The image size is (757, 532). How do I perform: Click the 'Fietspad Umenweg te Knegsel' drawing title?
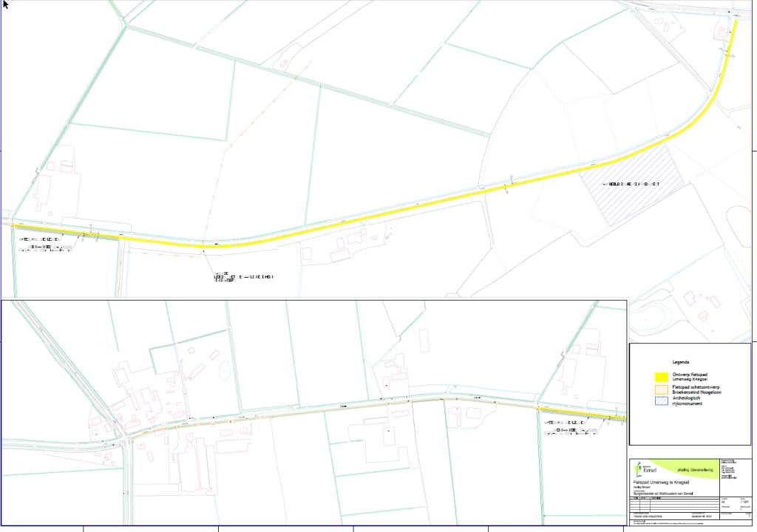(x=660, y=481)
